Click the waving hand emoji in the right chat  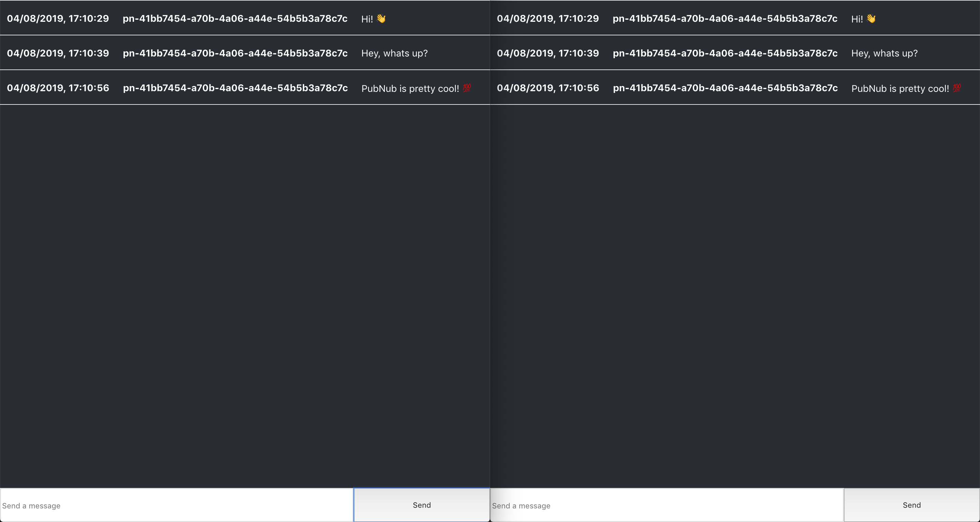(871, 18)
